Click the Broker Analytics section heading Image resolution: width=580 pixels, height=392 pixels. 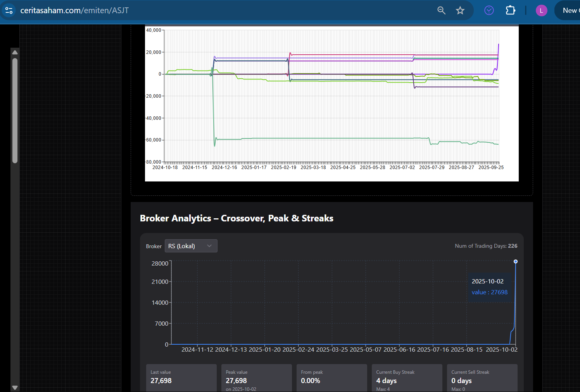[236, 218]
